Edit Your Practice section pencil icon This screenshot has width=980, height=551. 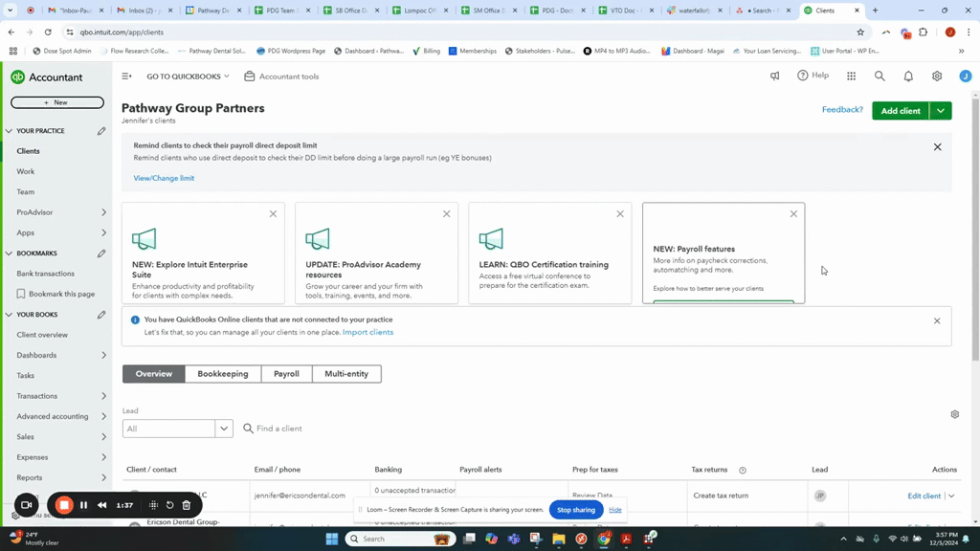101,131
